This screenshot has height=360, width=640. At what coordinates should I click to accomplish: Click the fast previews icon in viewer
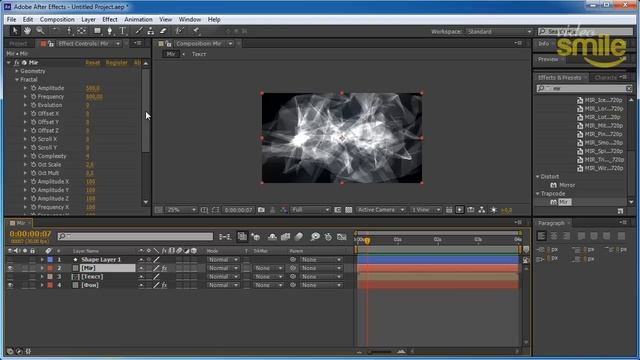pyautogui.click(x=460, y=210)
